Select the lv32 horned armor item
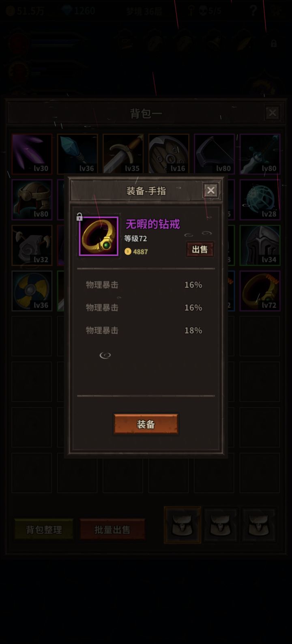The image size is (292, 644). click(x=32, y=245)
